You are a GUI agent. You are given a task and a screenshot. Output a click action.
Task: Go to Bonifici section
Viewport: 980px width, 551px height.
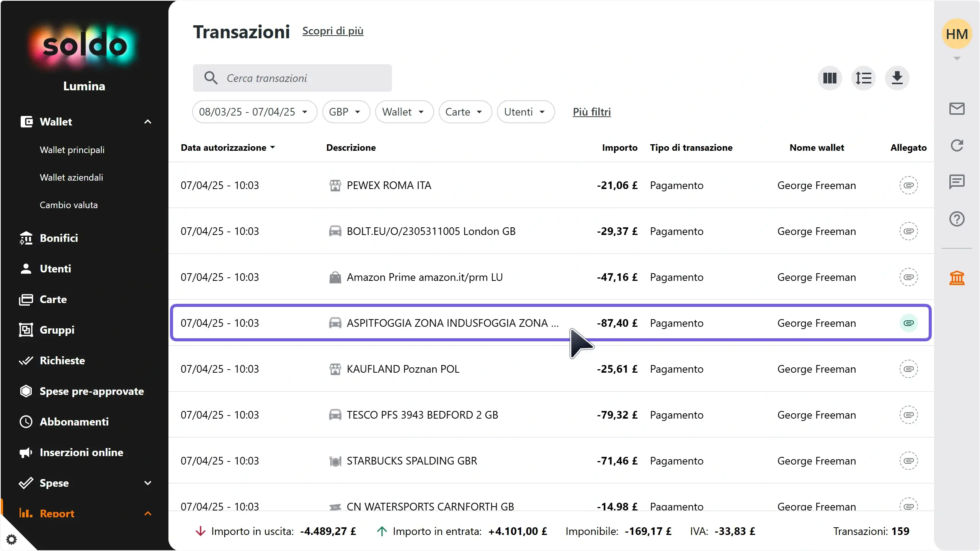pos(59,238)
